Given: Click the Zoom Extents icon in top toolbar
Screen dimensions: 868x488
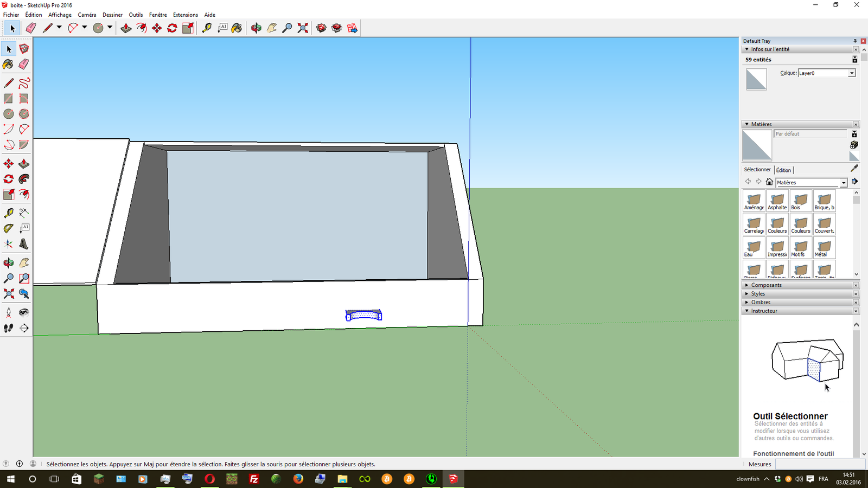Looking at the screenshot, I should (x=303, y=28).
